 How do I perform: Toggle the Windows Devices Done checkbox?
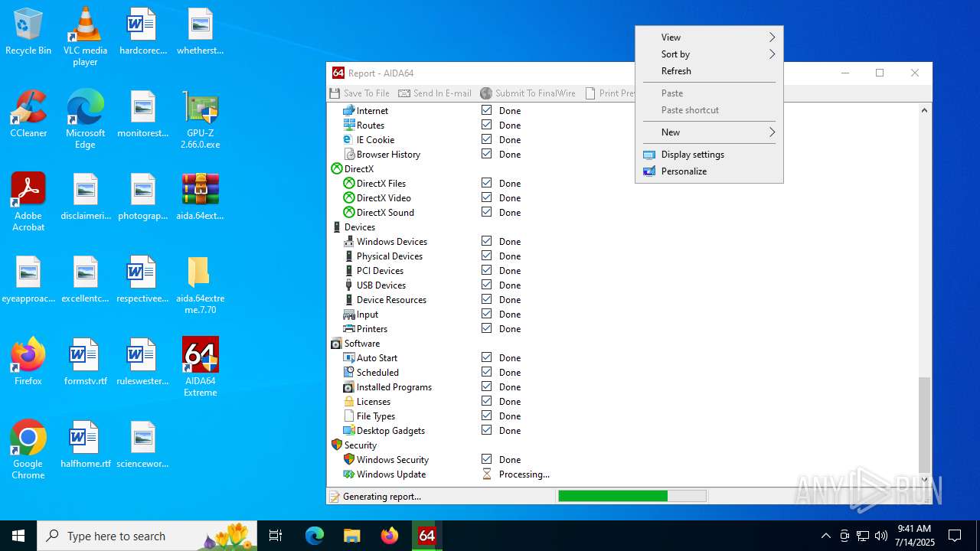486,241
